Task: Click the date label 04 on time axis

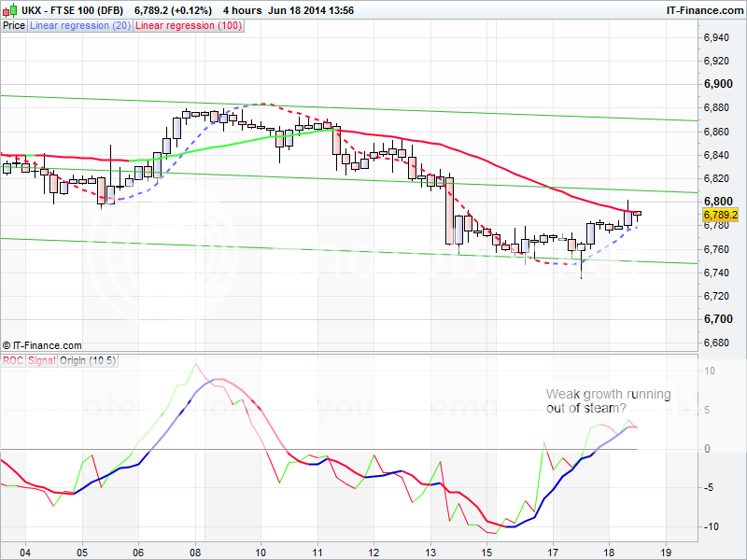Action: [x=25, y=553]
